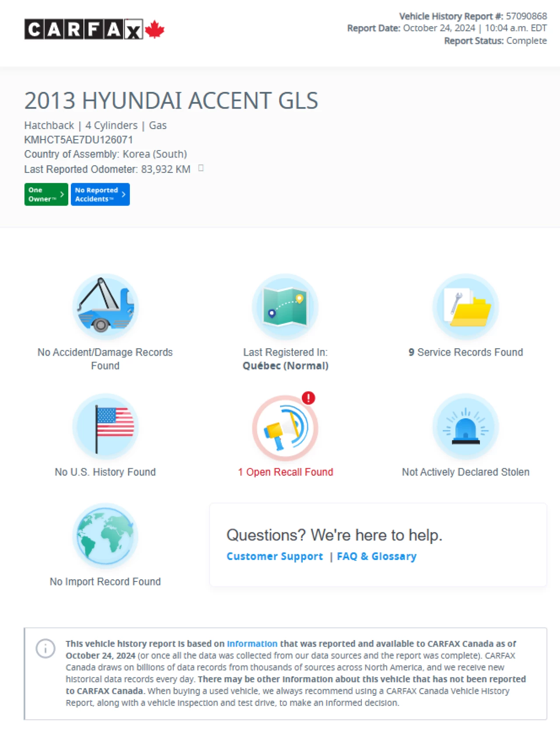Click the map registration icon
The width and height of the screenshot is (560, 732).
tap(285, 307)
